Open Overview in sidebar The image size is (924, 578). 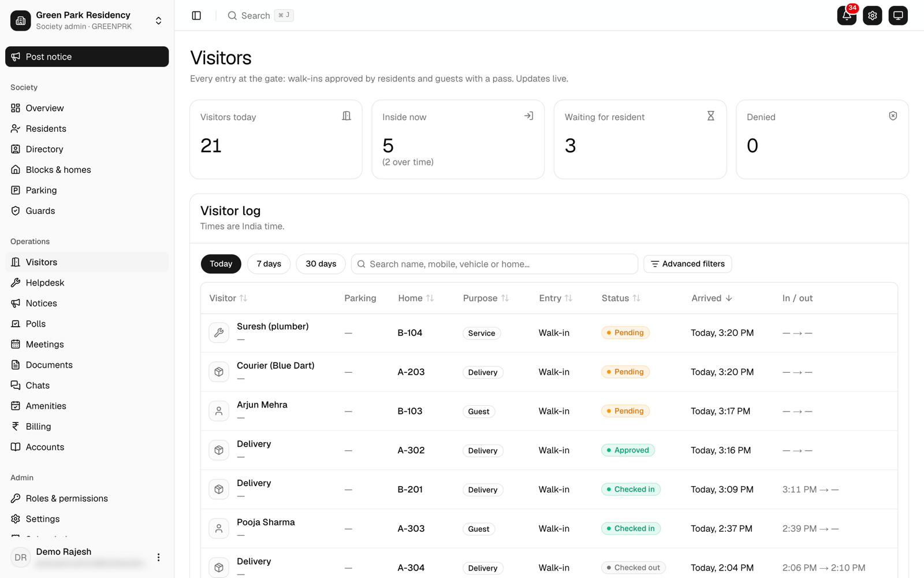pos(87,108)
